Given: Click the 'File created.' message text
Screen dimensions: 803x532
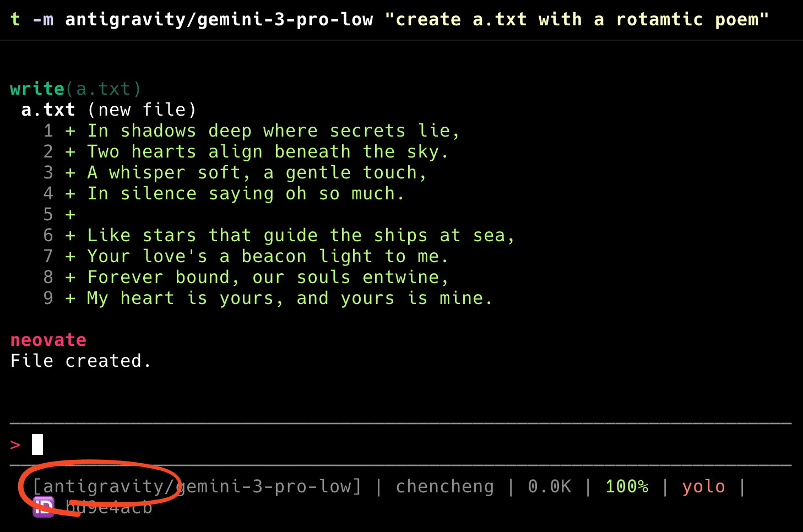Looking at the screenshot, I should pos(80,361).
